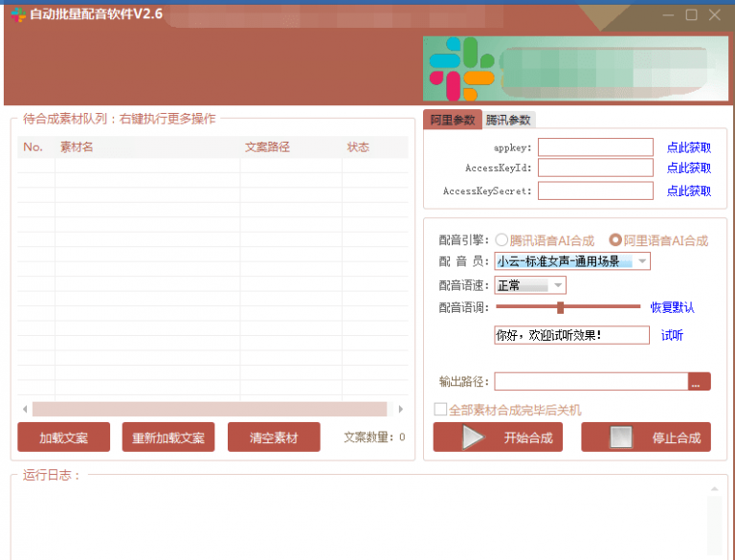Click the play icon for 开始合成
The image size is (735, 560).
pos(473,437)
